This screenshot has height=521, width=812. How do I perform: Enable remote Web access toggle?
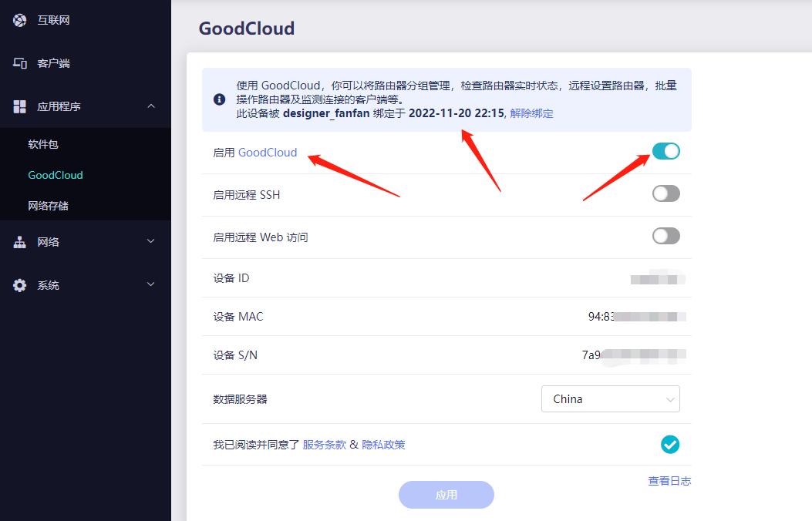665,237
